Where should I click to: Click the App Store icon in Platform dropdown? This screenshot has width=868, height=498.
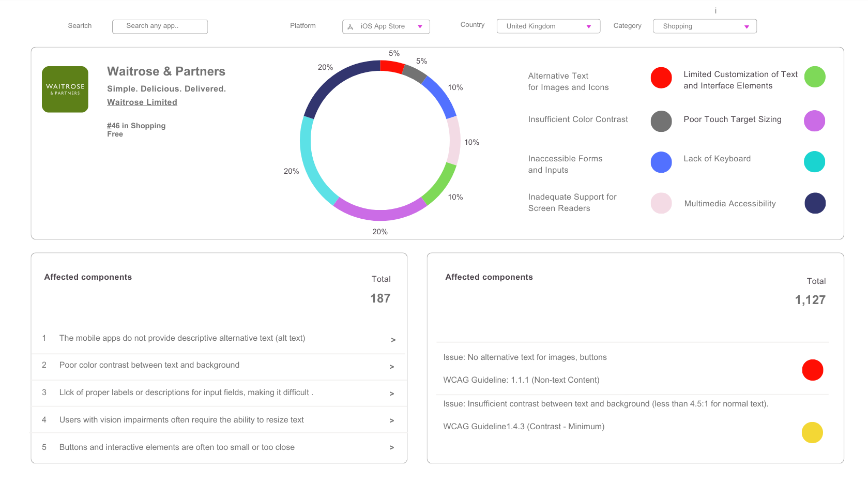point(350,26)
